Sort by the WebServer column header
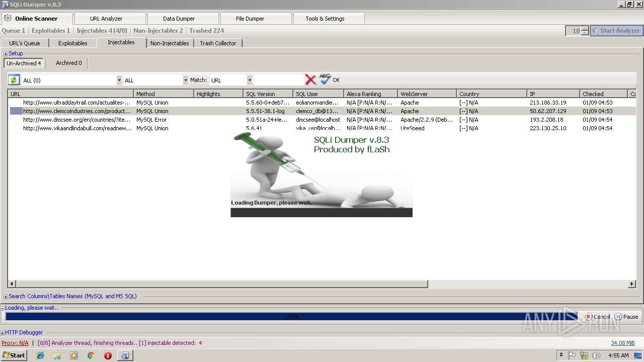This screenshot has width=644, height=362. 427,94
